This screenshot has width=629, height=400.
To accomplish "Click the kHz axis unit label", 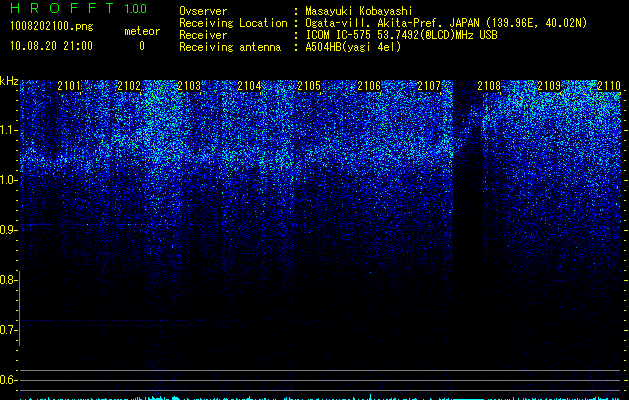I will 9,81.
